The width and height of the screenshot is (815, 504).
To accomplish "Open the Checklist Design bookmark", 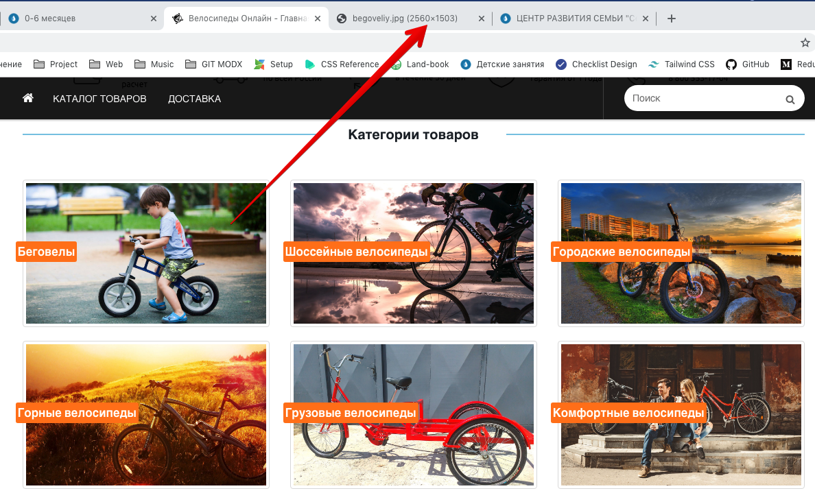I will click(596, 64).
